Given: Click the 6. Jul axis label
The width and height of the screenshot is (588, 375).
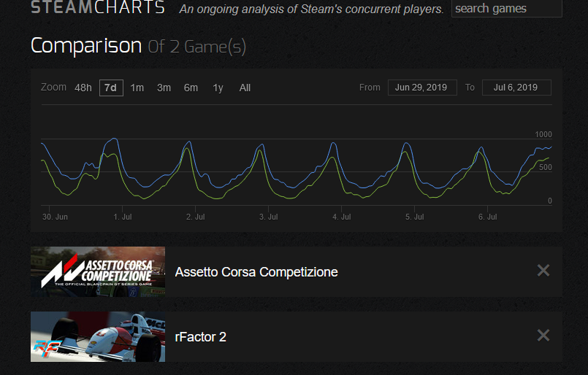Looking at the screenshot, I should 487,217.
